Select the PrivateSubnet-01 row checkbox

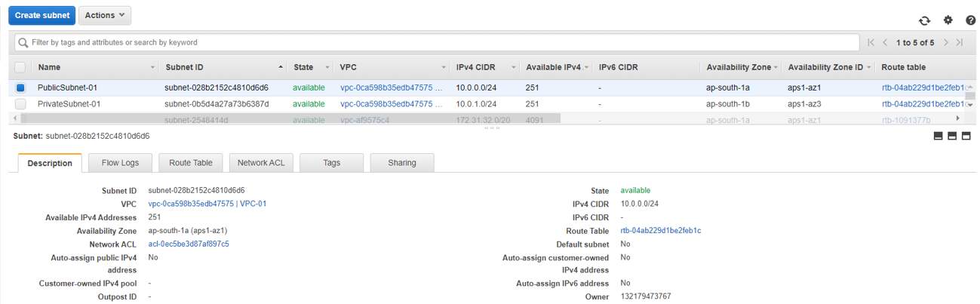point(20,104)
